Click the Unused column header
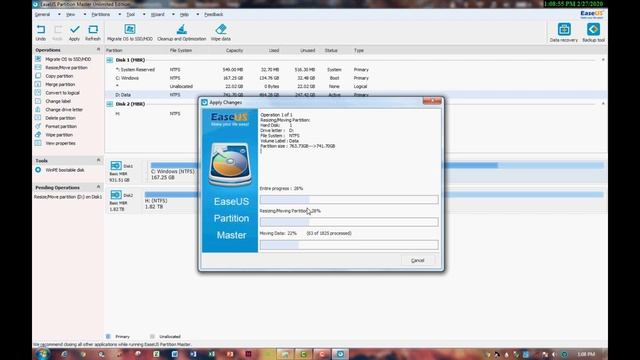Image resolution: width=640 pixels, height=360 pixels. [x=307, y=50]
